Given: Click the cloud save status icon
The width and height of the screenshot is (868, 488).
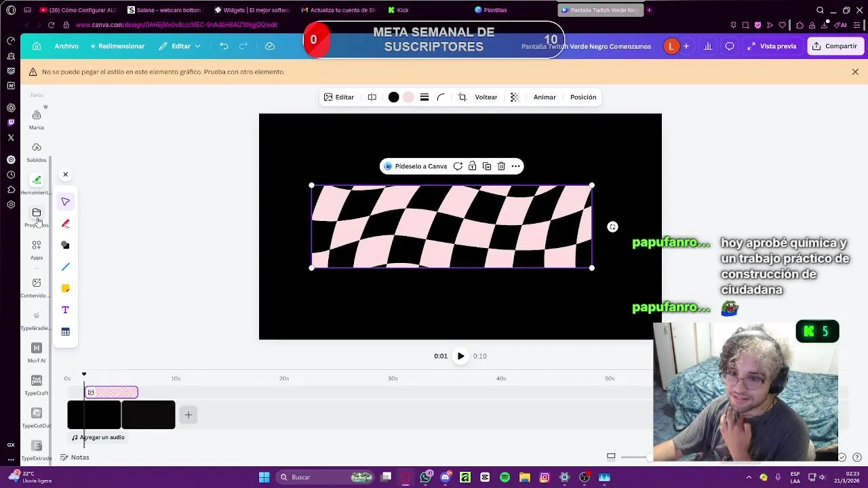Looking at the screenshot, I should click(270, 46).
